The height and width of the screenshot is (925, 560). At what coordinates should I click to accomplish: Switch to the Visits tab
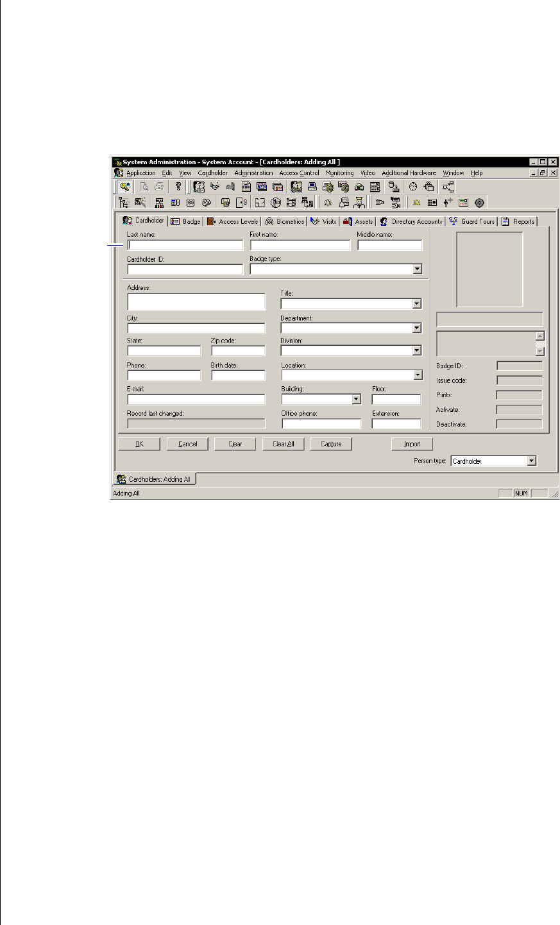tap(323, 221)
